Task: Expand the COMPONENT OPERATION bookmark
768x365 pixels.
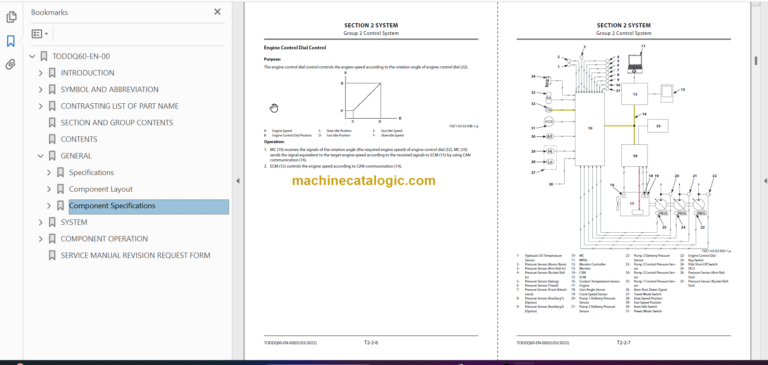Action: pos(41,239)
